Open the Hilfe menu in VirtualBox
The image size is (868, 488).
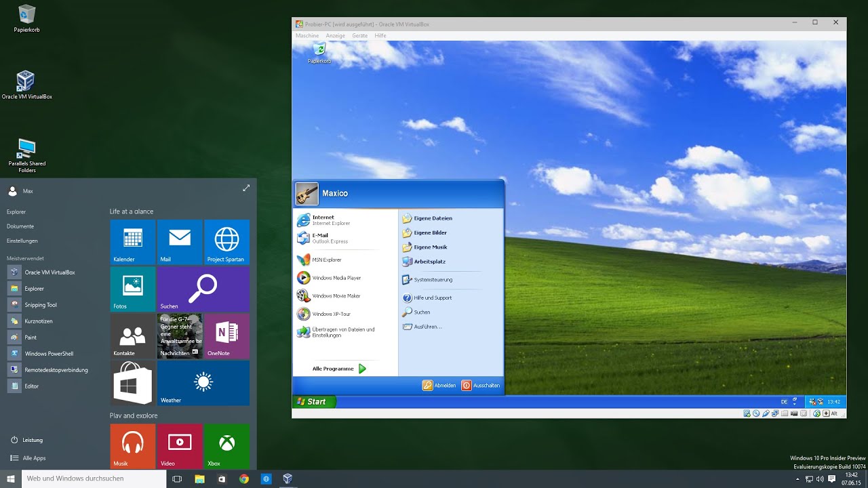(x=380, y=35)
